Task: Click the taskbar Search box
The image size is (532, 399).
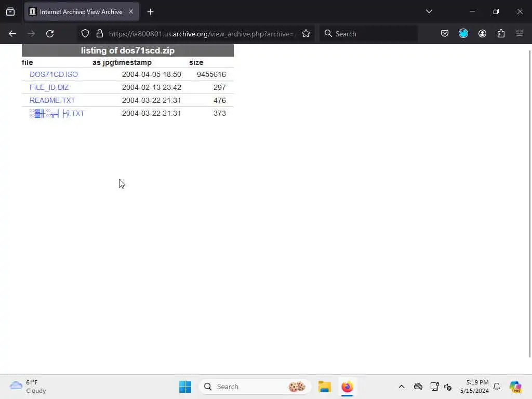Action: [x=255, y=387]
